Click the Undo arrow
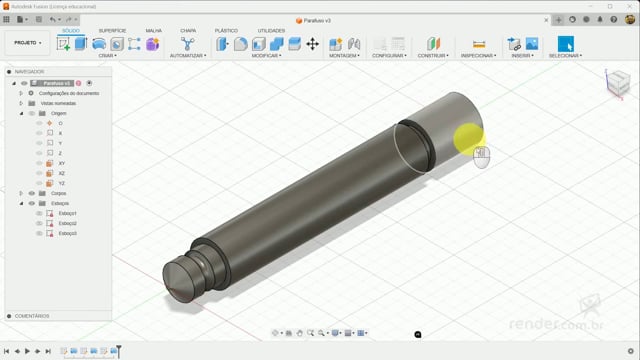640x360 pixels. (53, 19)
